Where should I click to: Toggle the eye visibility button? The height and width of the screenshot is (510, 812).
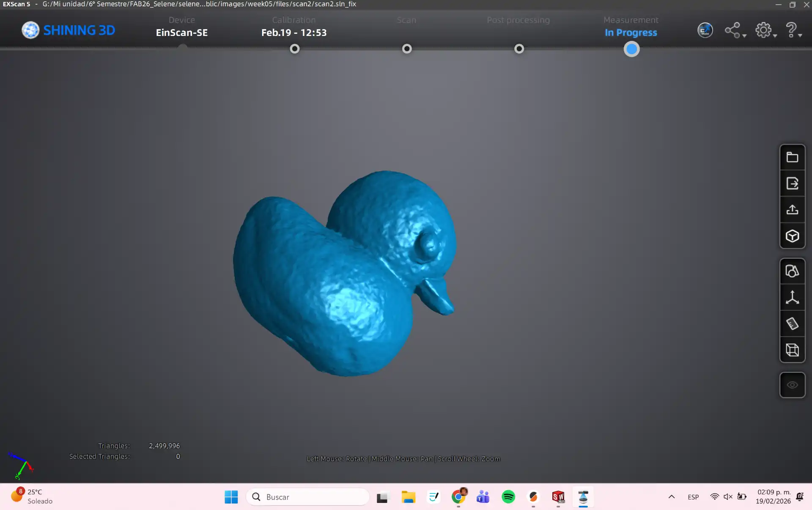pos(792,385)
